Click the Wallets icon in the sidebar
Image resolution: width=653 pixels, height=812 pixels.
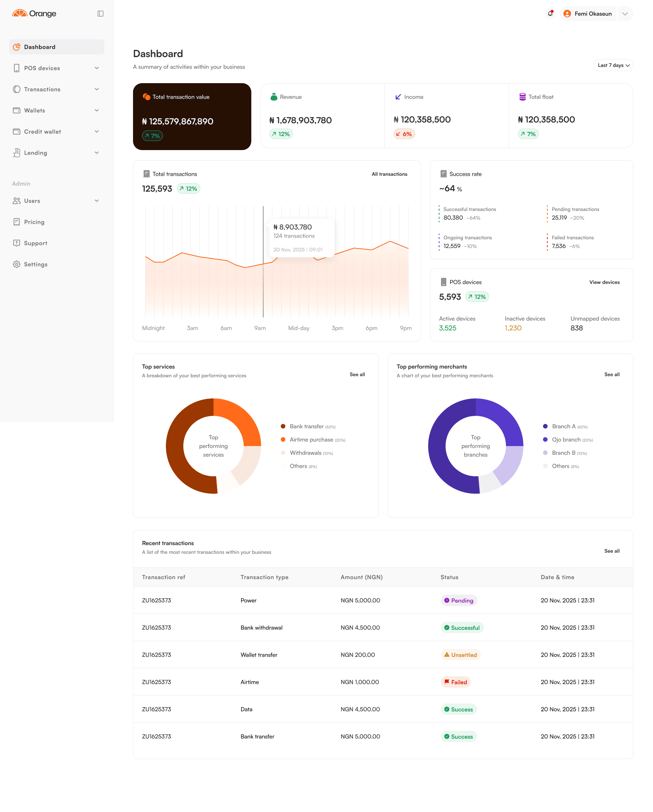pyautogui.click(x=17, y=110)
